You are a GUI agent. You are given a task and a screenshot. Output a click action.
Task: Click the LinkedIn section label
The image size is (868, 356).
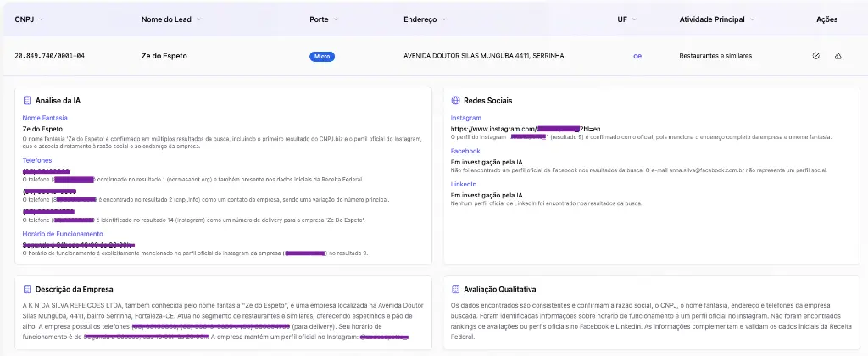pos(465,184)
